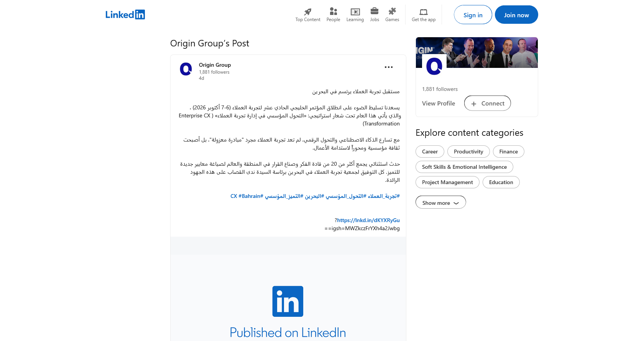Open the post's three-dot options menu
644x341 pixels.
coord(389,67)
